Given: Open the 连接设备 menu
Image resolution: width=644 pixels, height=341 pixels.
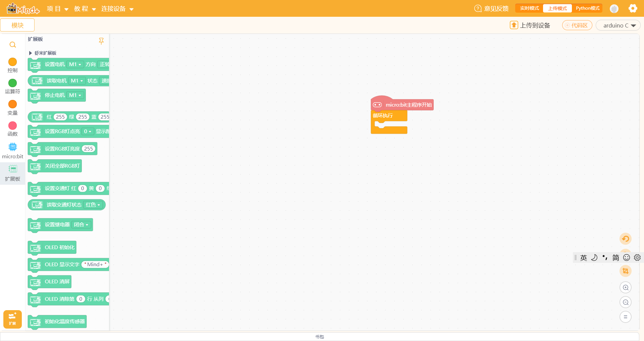Looking at the screenshot, I should pyautogui.click(x=117, y=9).
